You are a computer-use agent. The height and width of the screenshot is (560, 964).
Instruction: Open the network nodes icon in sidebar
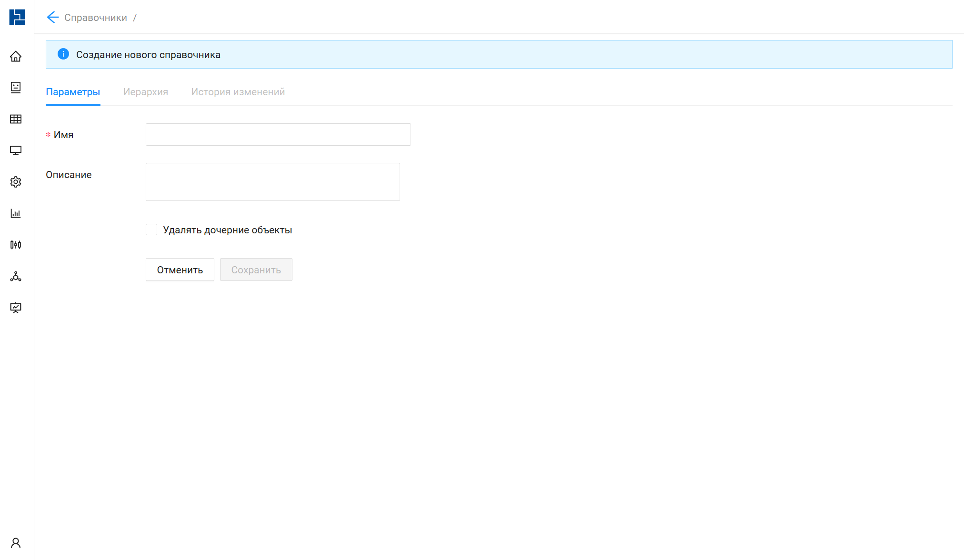tap(16, 276)
